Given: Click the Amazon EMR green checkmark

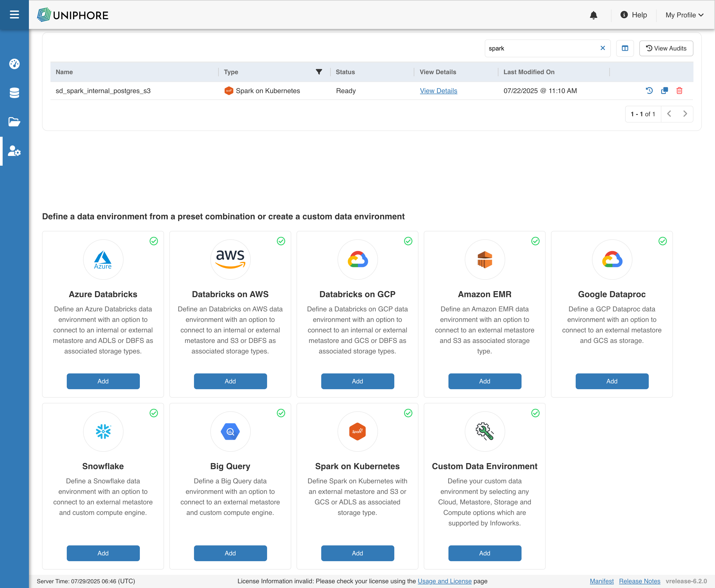Looking at the screenshot, I should point(535,241).
